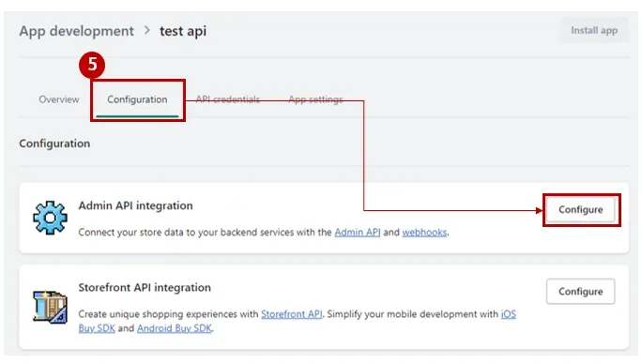Open the Admin API link

[358, 232]
